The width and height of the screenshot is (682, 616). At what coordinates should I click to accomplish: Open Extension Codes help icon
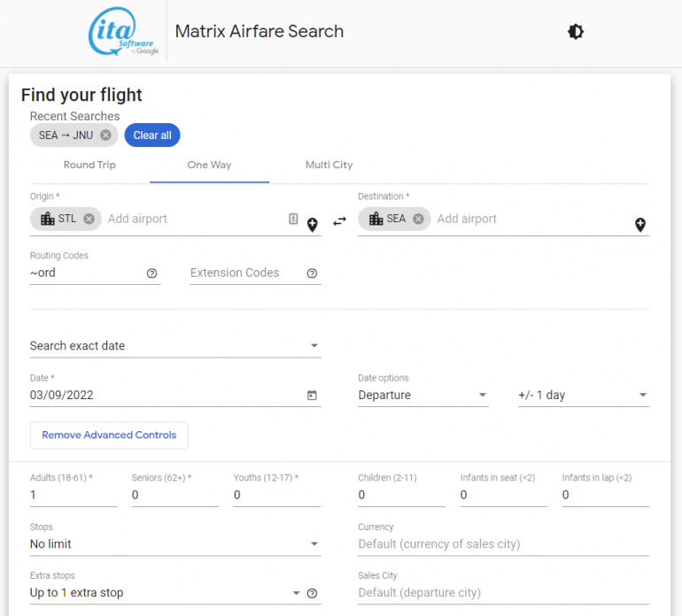[x=312, y=273]
